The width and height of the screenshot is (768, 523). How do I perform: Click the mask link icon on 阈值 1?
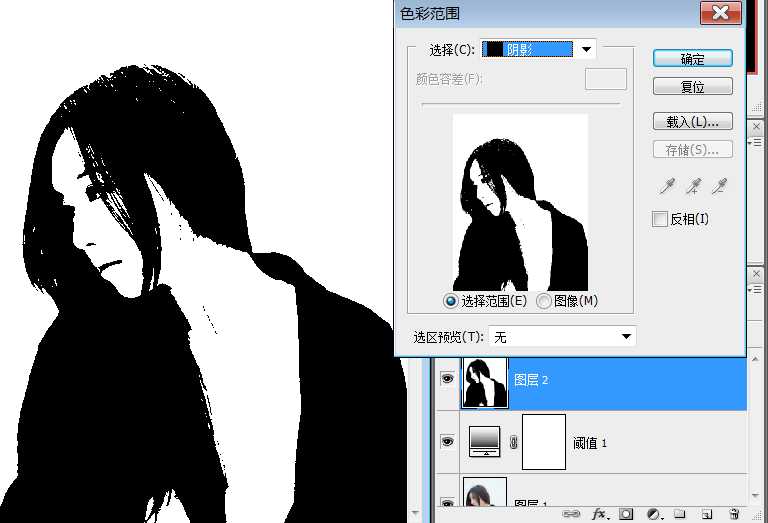click(x=513, y=442)
